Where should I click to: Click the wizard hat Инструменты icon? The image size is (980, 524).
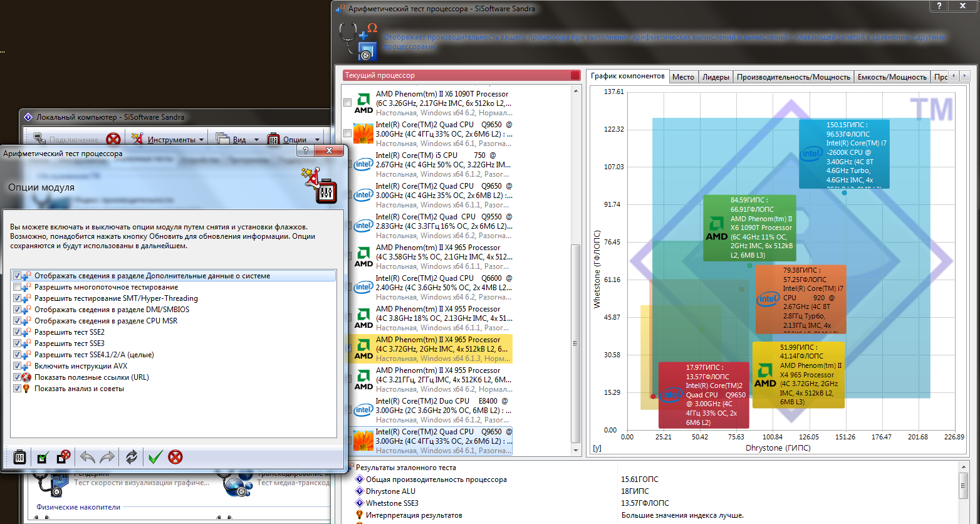(137, 139)
